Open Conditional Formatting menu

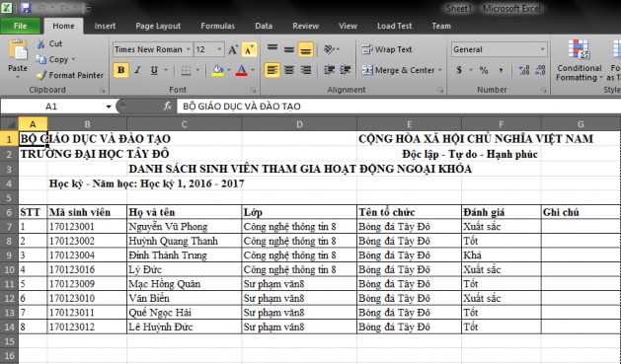[579, 60]
